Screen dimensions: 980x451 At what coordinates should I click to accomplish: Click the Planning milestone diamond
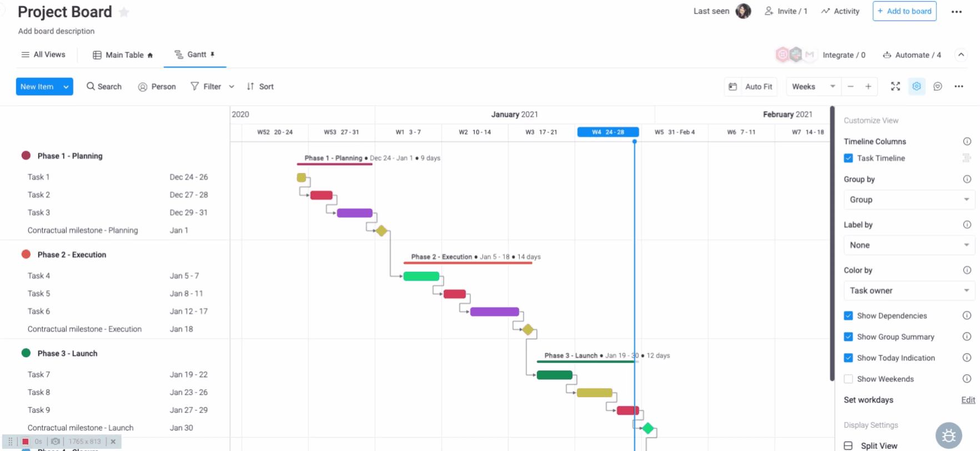(x=381, y=231)
